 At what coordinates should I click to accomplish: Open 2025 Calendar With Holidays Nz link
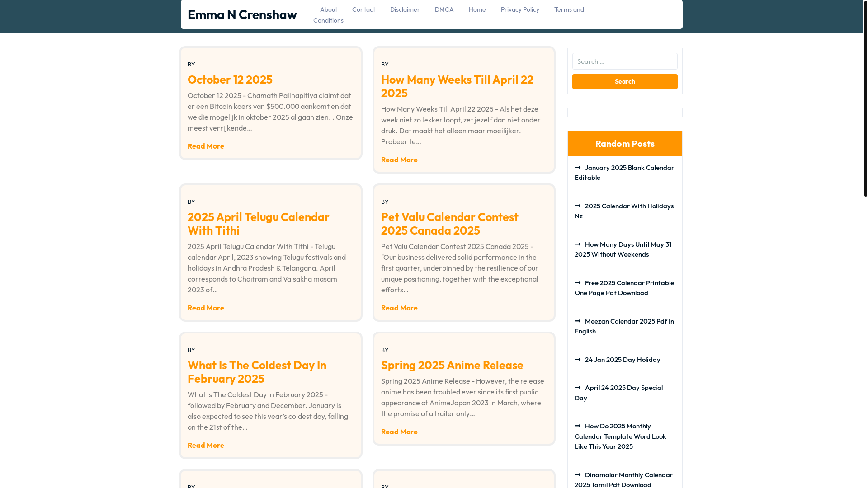[624, 211]
